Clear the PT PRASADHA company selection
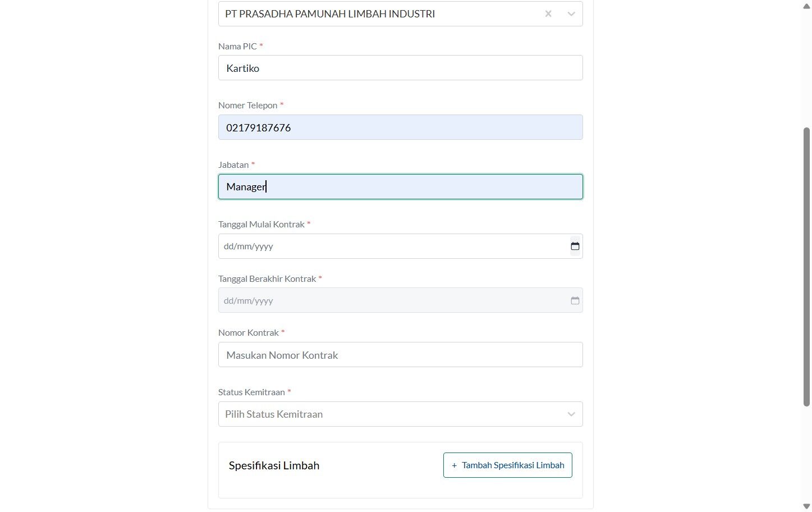 pyautogui.click(x=548, y=13)
